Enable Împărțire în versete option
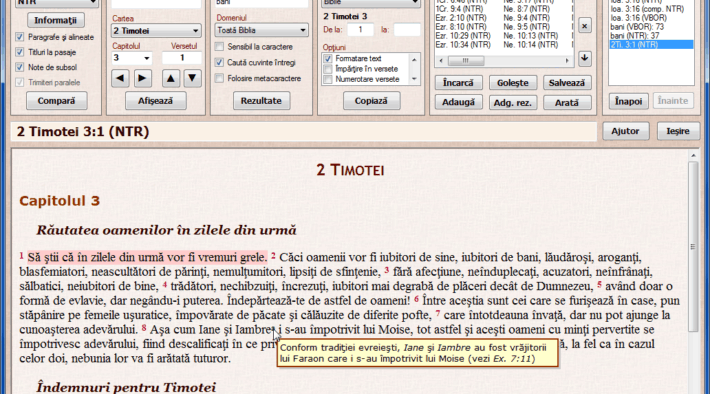710x394 pixels. [328, 69]
